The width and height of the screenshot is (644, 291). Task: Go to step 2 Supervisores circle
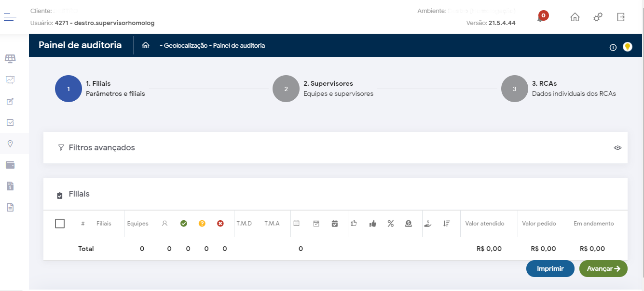286,89
